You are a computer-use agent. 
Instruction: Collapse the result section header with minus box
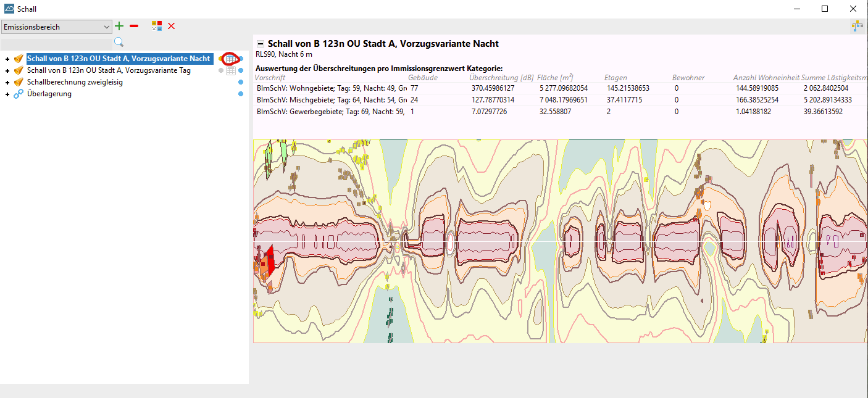click(261, 44)
